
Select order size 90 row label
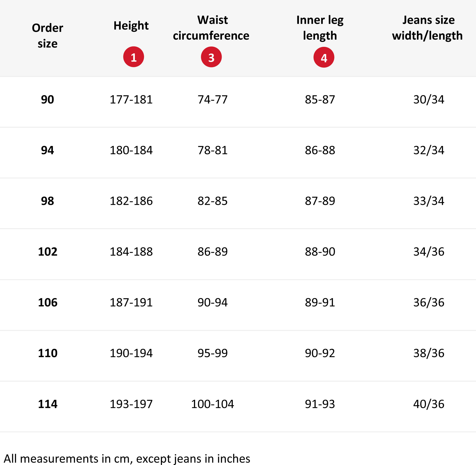coord(47,99)
